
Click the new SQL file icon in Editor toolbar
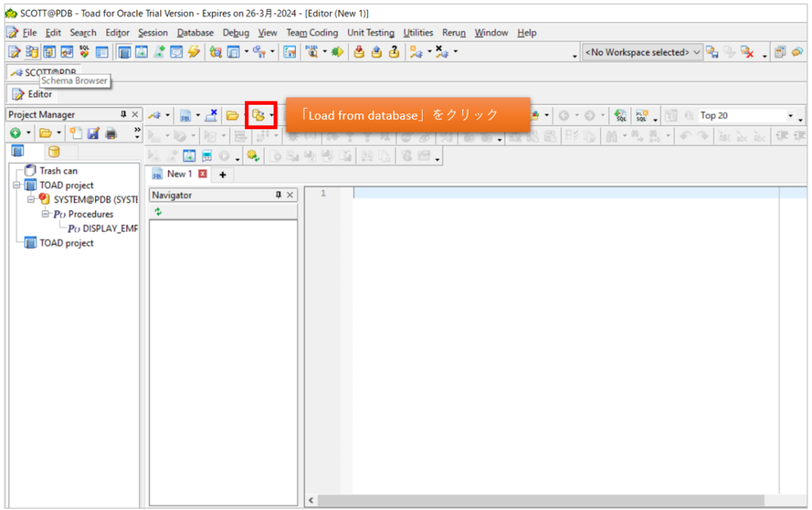[x=186, y=116]
